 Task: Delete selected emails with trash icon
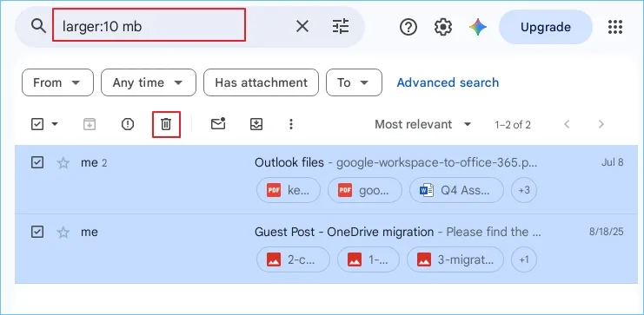[166, 124]
